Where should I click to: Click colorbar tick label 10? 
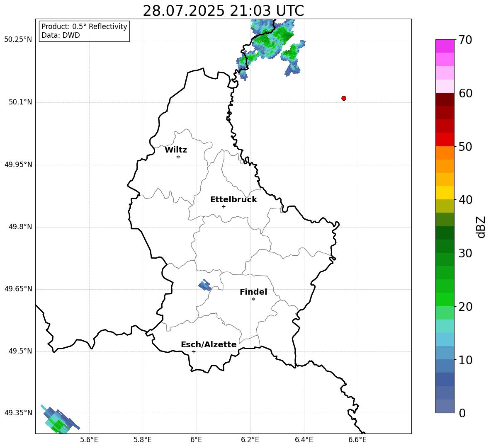pos(465,360)
